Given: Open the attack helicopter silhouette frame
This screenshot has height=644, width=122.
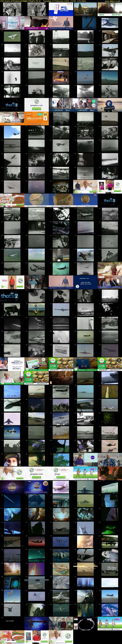Looking at the screenshot, I should point(110,446).
